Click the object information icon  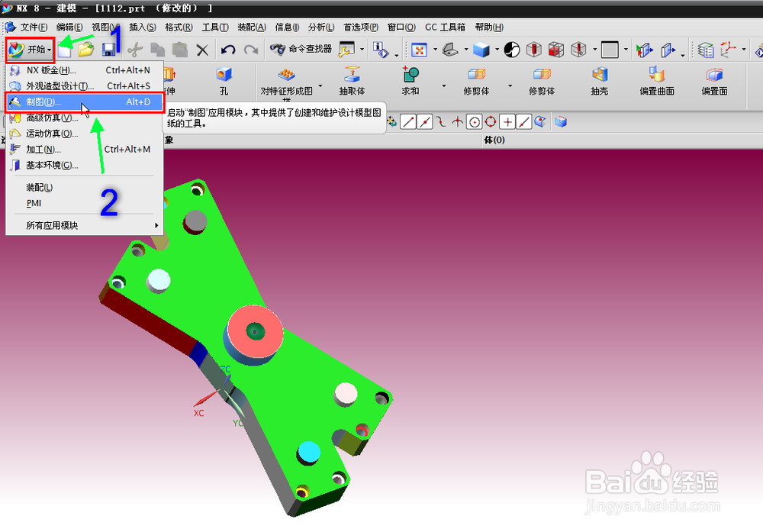pos(381,50)
